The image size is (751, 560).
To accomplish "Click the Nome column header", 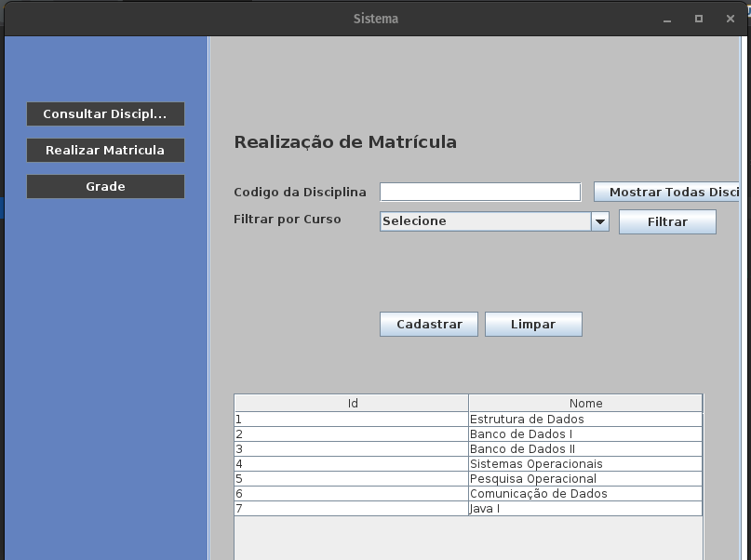I will pyautogui.click(x=585, y=403).
